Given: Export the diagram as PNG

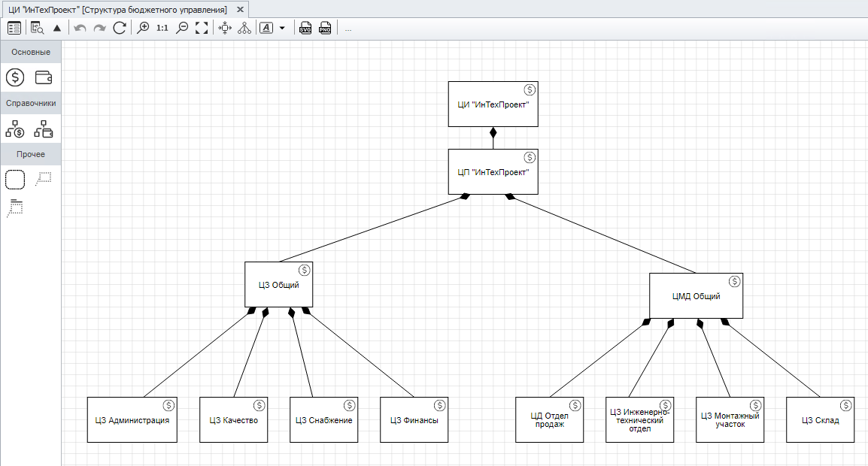Looking at the screenshot, I should tap(325, 29).
